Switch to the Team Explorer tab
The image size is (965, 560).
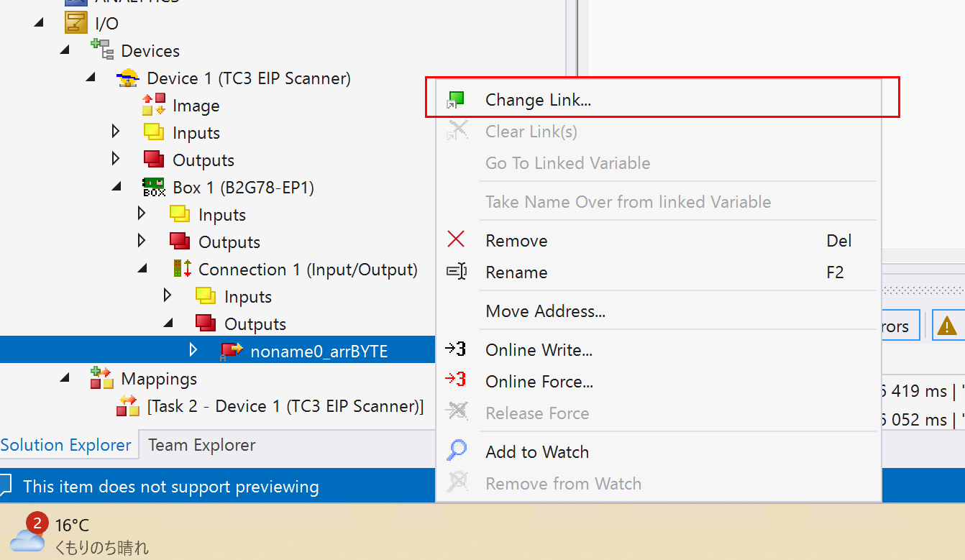coord(201,445)
